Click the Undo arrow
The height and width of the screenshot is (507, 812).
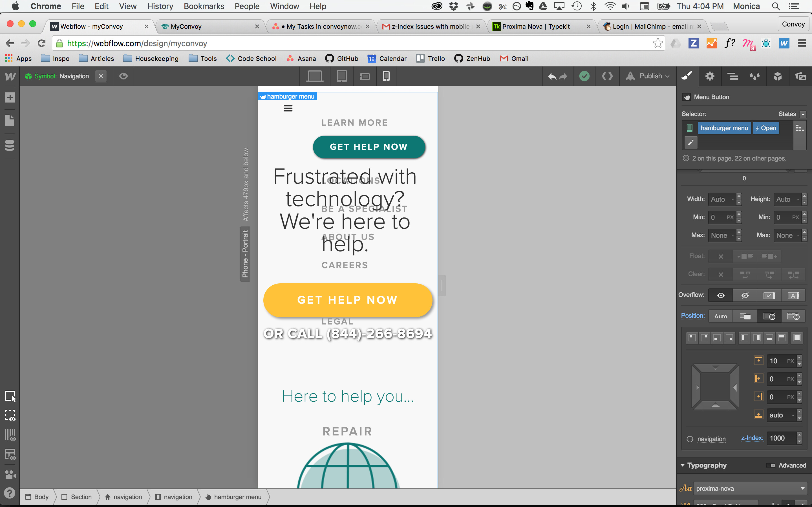[552, 76]
